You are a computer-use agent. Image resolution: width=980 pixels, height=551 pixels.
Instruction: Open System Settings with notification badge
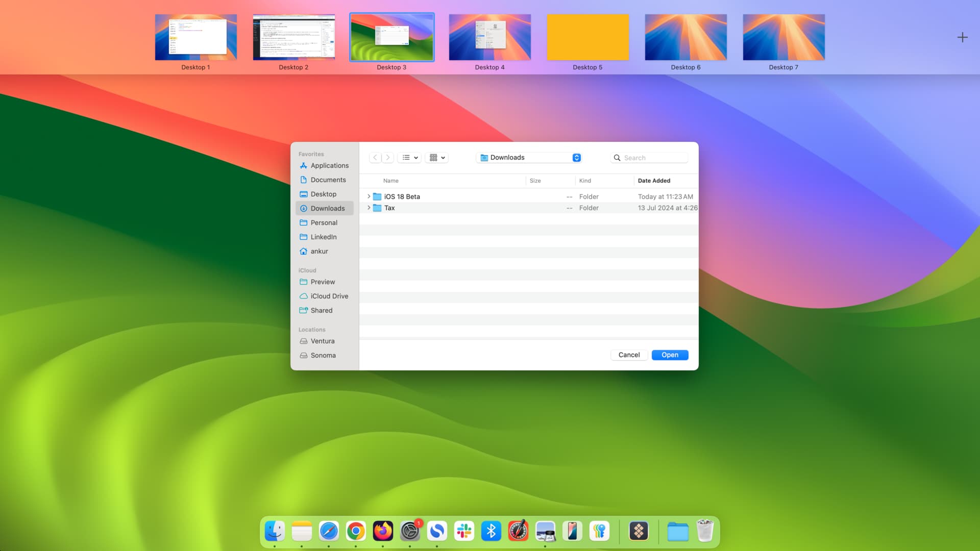(410, 531)
